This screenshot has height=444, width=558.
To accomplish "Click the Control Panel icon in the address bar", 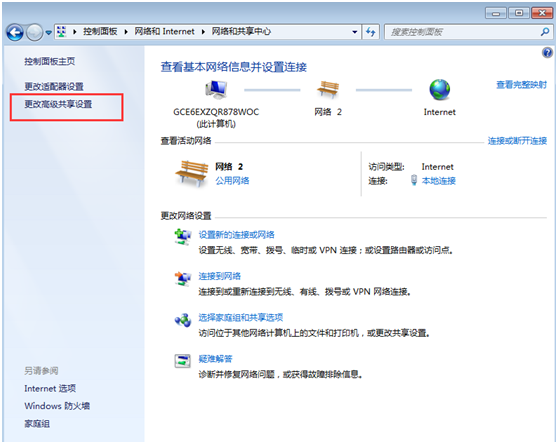I will click(x=62, y=32).
